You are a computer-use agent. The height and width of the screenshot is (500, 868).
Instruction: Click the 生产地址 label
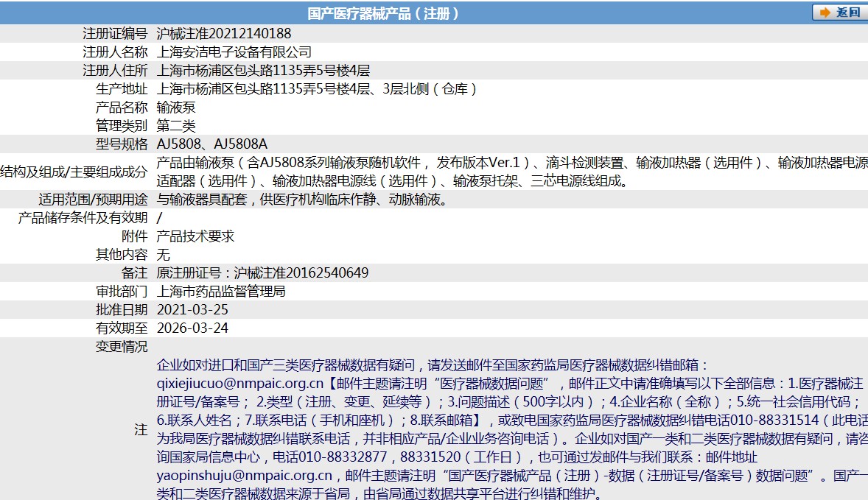tap(122, 89)
